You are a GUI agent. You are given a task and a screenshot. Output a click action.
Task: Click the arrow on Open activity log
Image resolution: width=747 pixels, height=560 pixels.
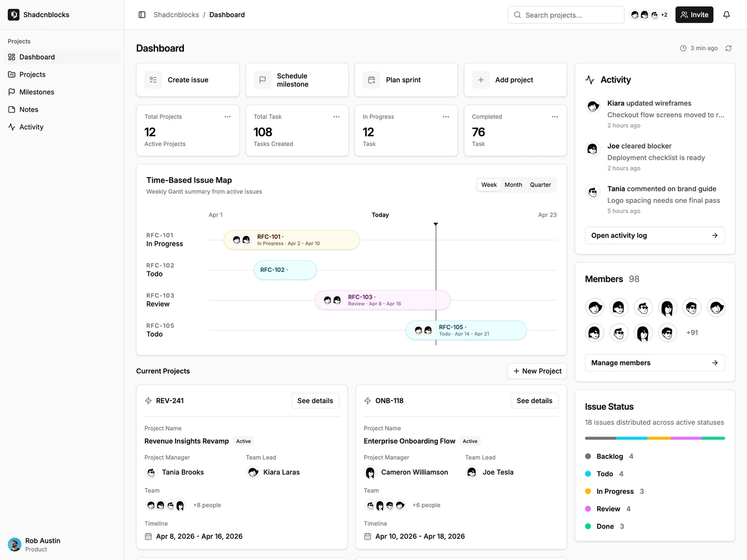coord(715,235)
